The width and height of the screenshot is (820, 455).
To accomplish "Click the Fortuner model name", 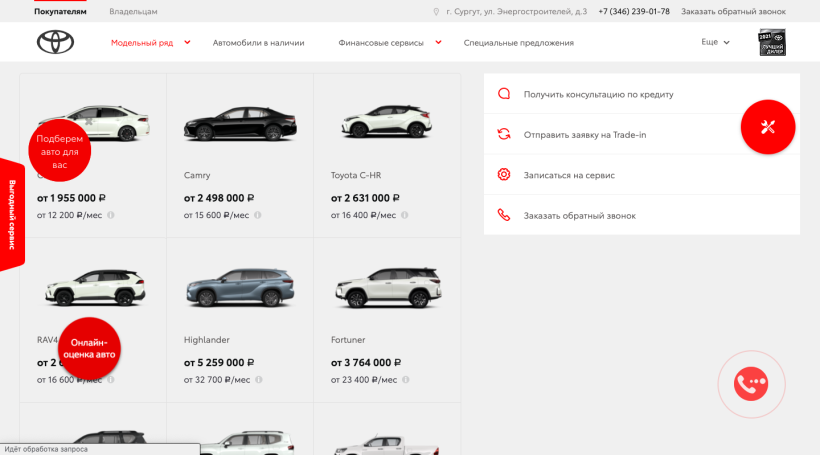I will point(348,340).
